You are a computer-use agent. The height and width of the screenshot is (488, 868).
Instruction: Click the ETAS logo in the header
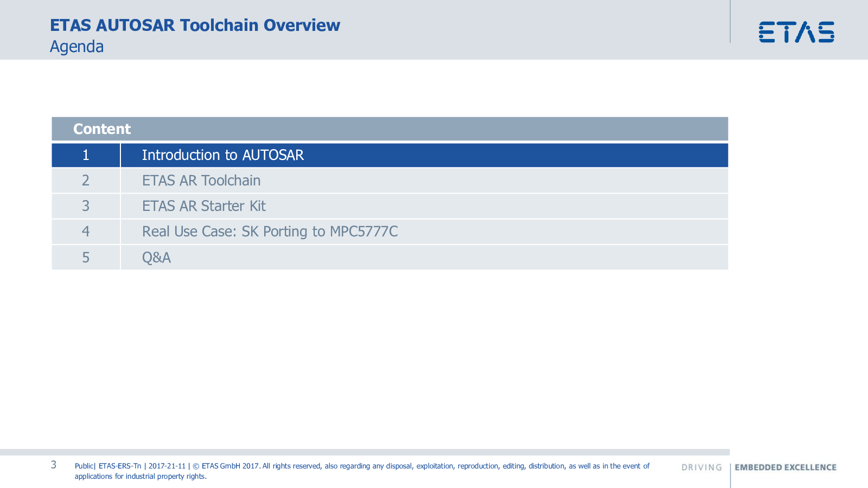pyautogui.click(x=796, y=32)
